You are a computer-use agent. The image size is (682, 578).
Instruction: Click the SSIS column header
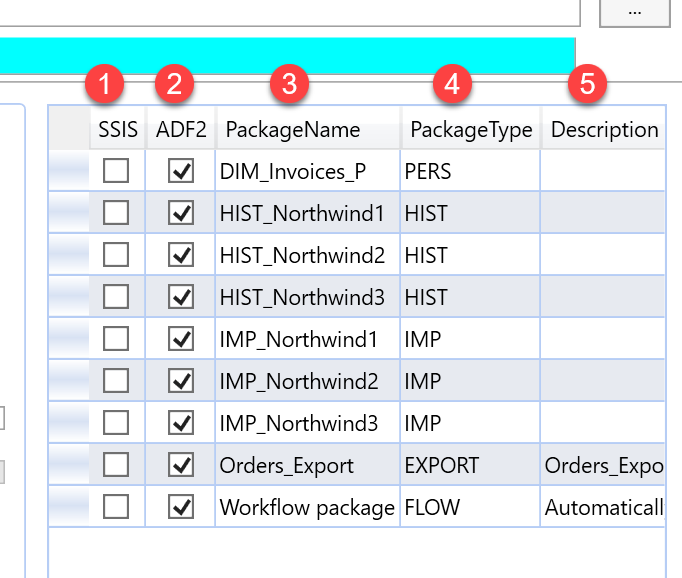[117, 129]
